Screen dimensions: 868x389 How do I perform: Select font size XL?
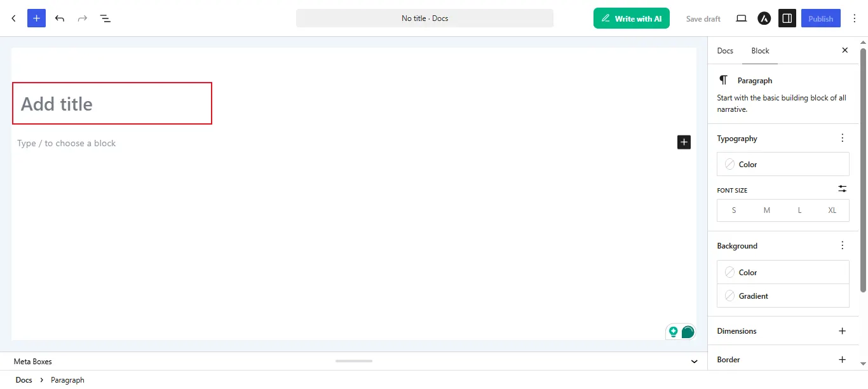pos(832,210)
